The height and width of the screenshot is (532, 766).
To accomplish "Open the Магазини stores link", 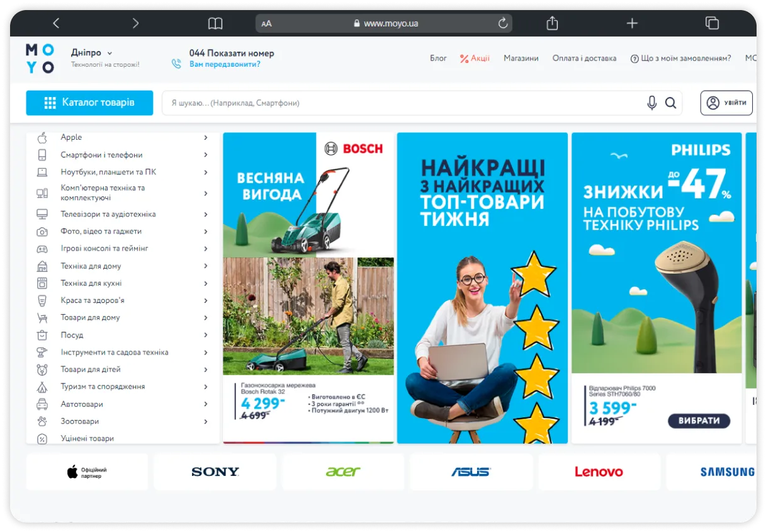I will click(521, 58).
